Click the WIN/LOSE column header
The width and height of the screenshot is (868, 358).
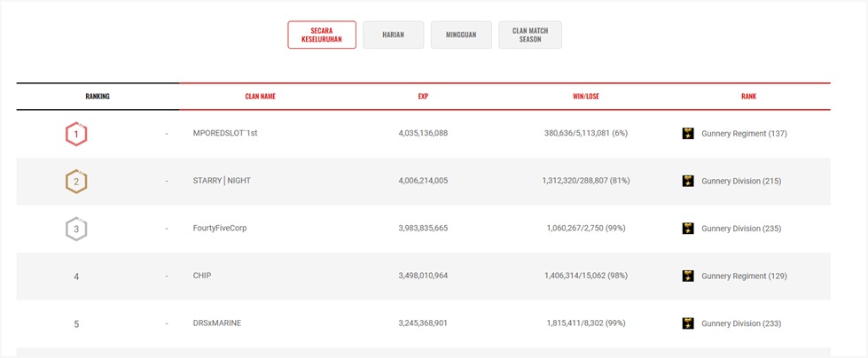pyautogui.click(x=585, y=96)
